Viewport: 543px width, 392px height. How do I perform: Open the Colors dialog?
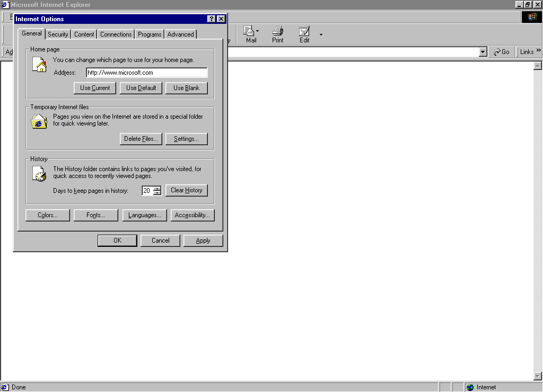click(x=48, y=215)
